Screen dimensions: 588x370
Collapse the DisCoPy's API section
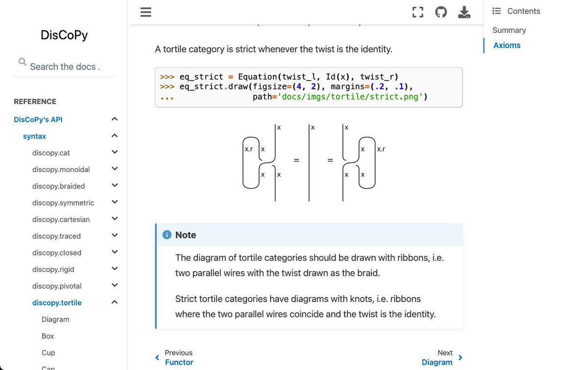pos(115,119)
